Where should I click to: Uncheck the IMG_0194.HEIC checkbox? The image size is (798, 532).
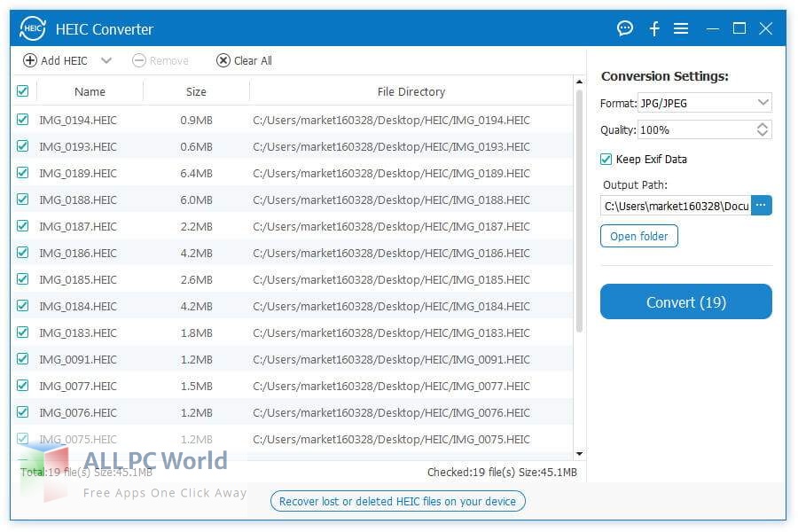[x=22, y=120]
